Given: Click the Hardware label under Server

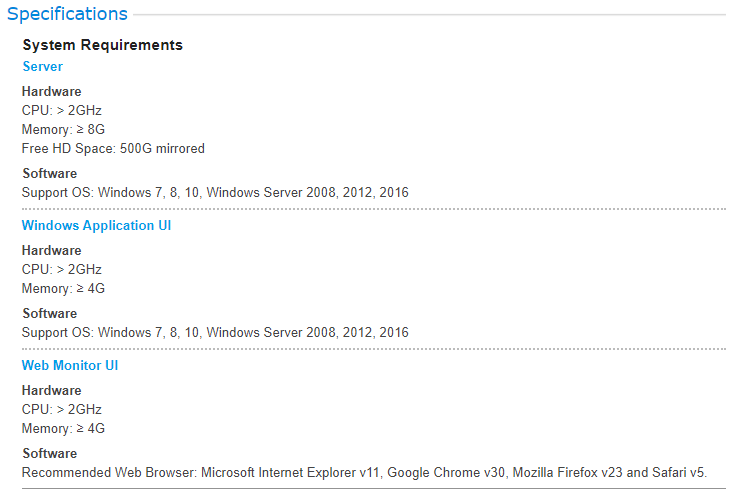Looking at the screenshot, I should (52, 92).
